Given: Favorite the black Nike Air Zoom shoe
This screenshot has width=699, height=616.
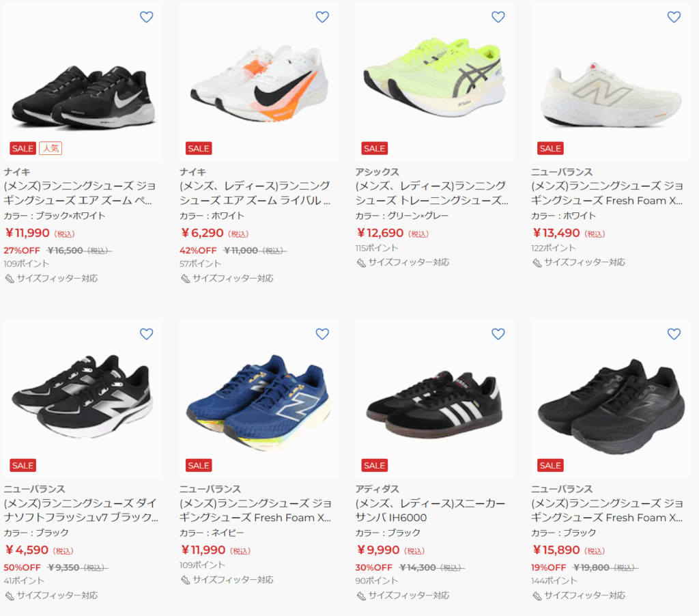Looking at the screenshot, I should 146,17.
